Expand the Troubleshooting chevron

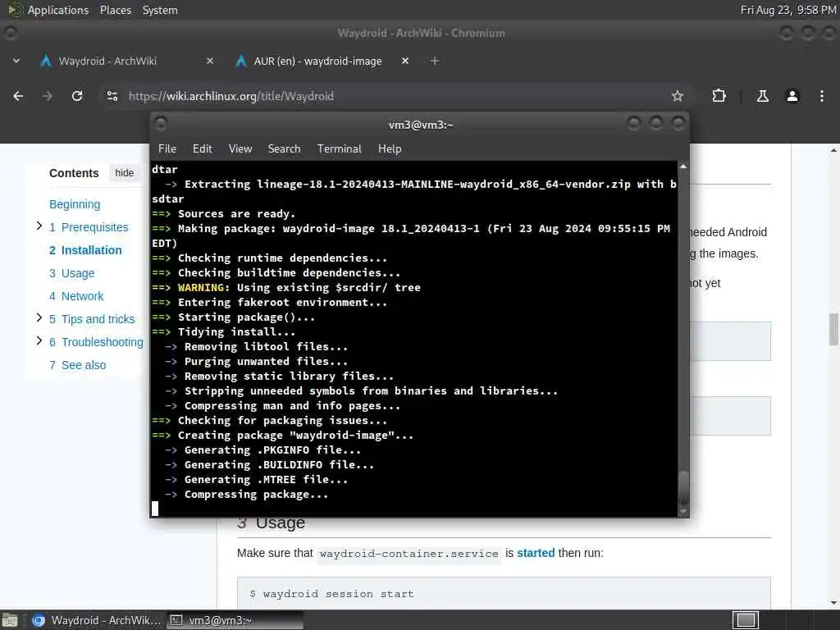(x=39, y=340)
